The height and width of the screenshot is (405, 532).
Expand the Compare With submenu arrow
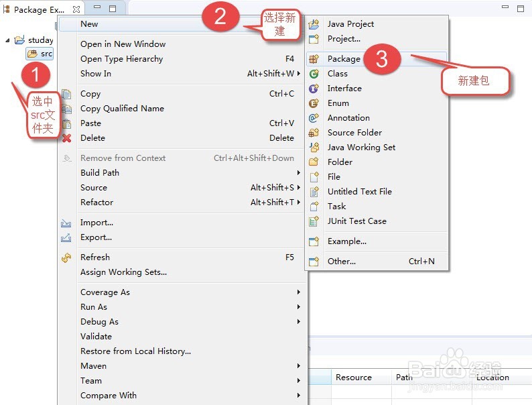pyautogui.click(x=299, y=396)
